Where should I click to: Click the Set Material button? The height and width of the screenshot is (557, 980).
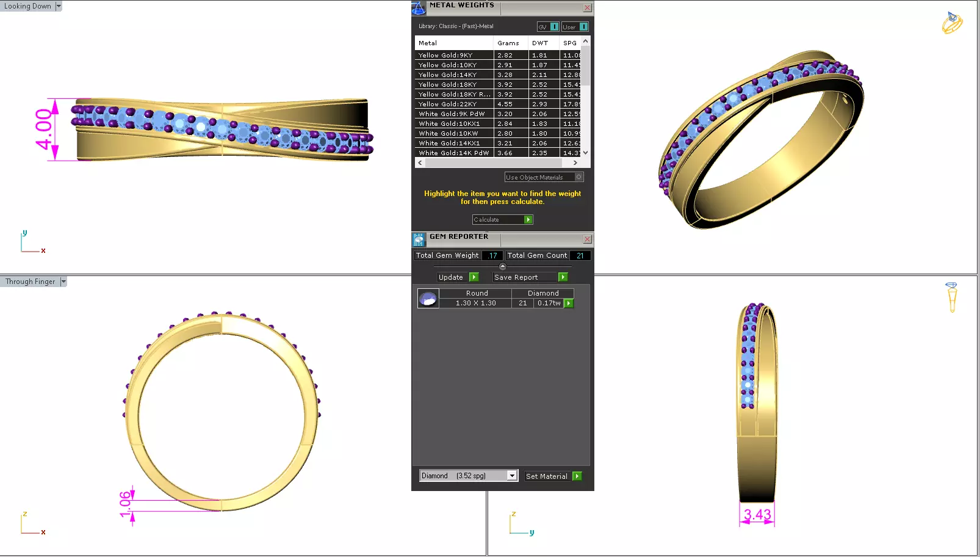click(x=553, y=476)
